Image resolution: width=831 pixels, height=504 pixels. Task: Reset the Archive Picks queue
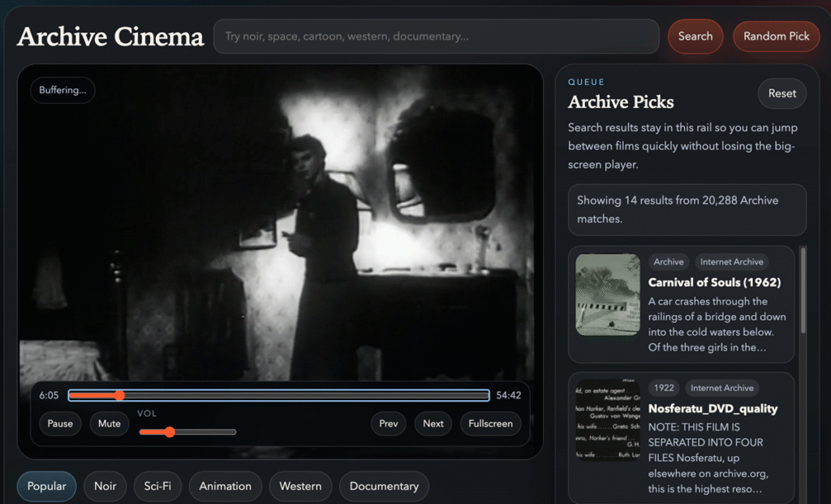click(781, 93)
